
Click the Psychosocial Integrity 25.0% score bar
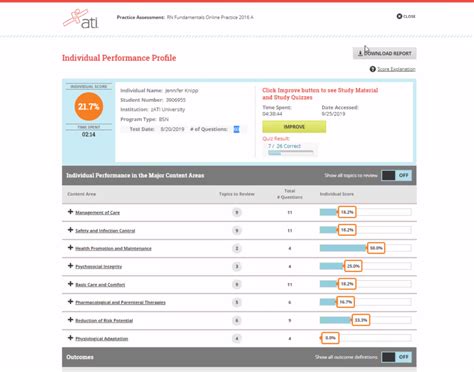pyautogui.click(x=365, y=266)
